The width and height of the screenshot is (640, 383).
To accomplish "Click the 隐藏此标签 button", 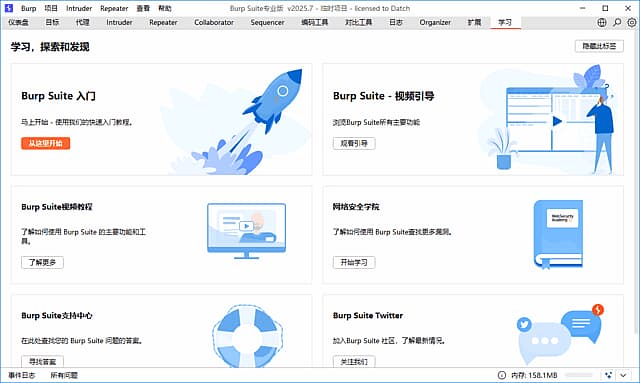I will [x=599, y=46].
